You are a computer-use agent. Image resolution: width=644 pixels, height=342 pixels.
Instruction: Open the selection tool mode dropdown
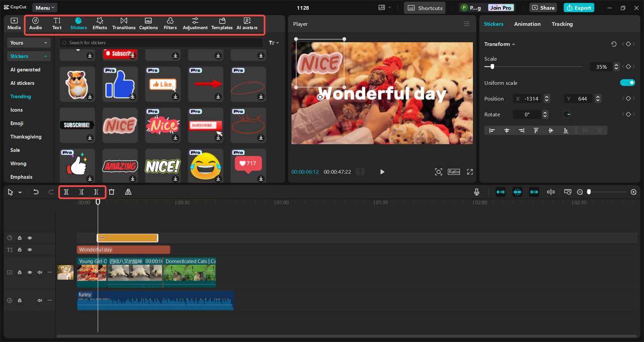pos(20,192)
